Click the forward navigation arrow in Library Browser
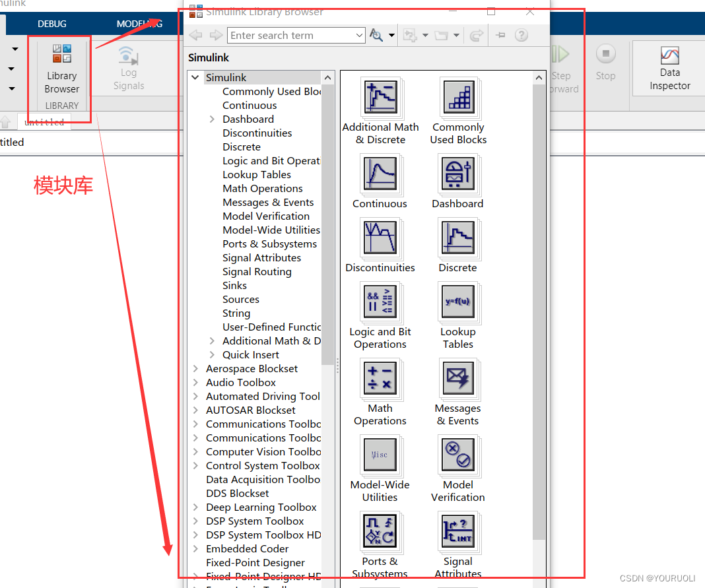This screenshot has height=588, width=705. click(x=217, y=35)
